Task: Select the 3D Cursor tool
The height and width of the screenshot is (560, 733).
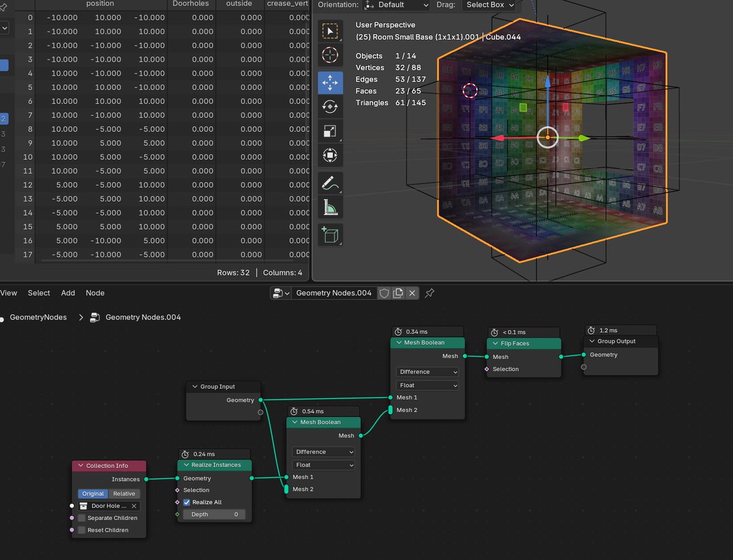Action: tap(330, 55)
